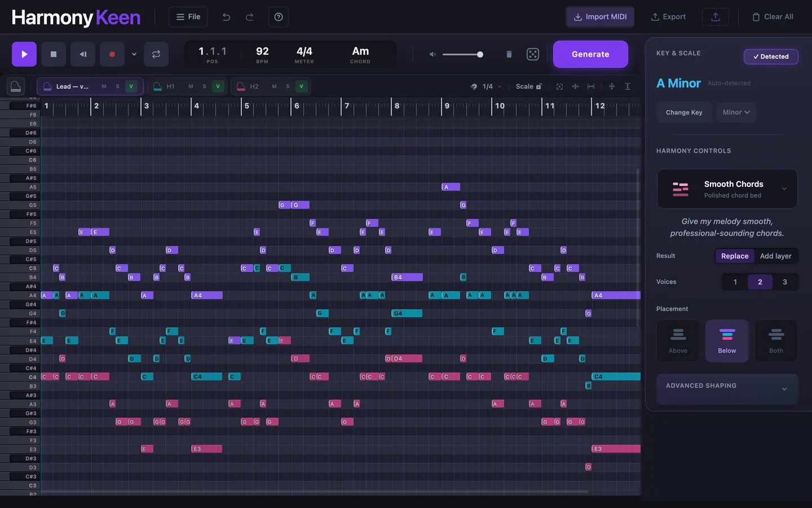
Task: Click the trash delete icon in transport bar
Action: click(x=509, y=54)
